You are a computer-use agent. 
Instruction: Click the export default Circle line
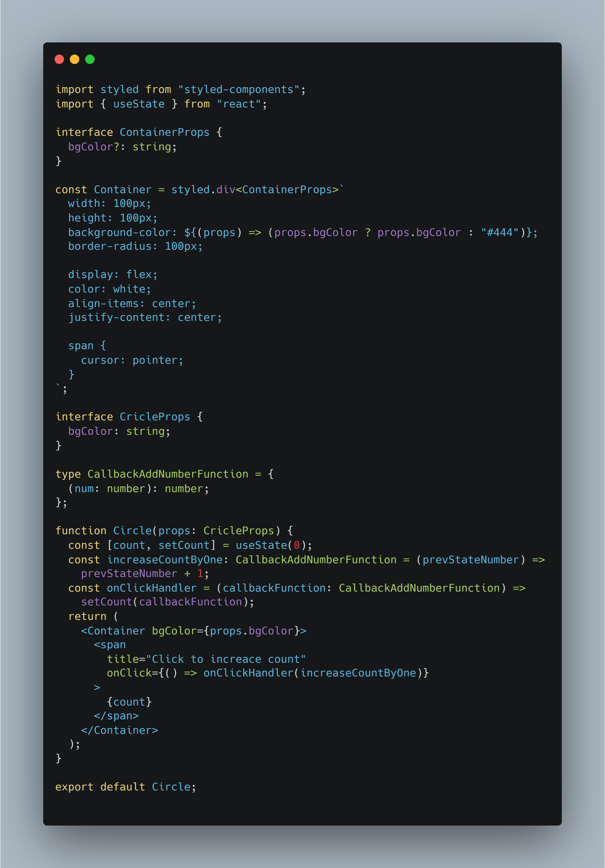(x=126, y=787)
